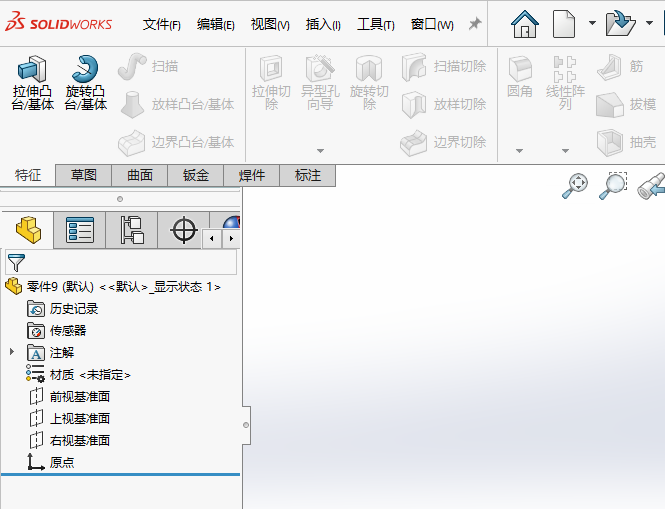Select 历史记录 in the feature tree
This screenshot has width=665, height=509.
coord(63,309)
